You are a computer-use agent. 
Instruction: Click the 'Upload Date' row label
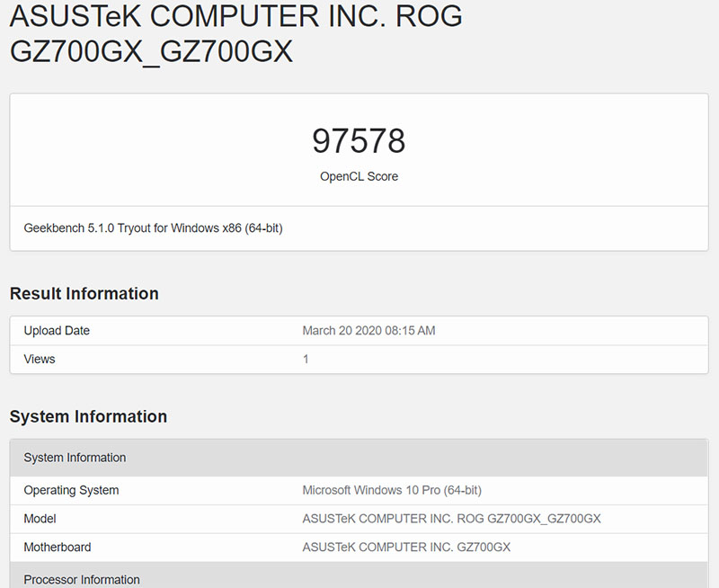57,331
